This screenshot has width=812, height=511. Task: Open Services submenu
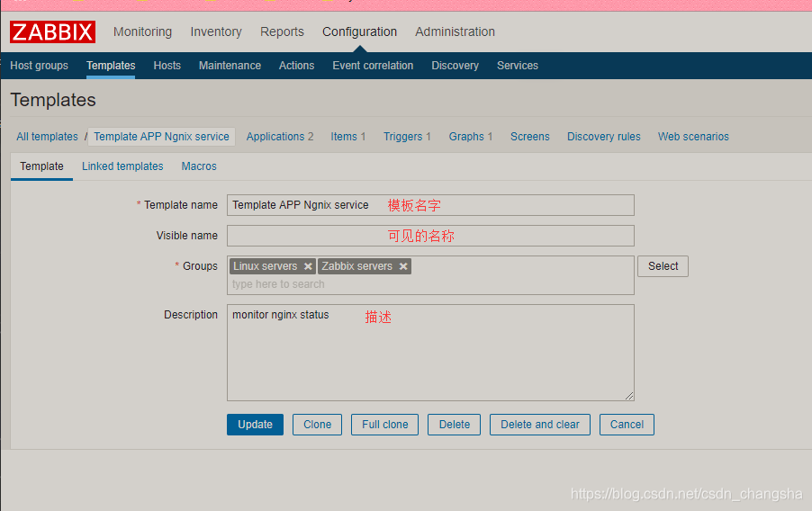[x=518, y=66]
